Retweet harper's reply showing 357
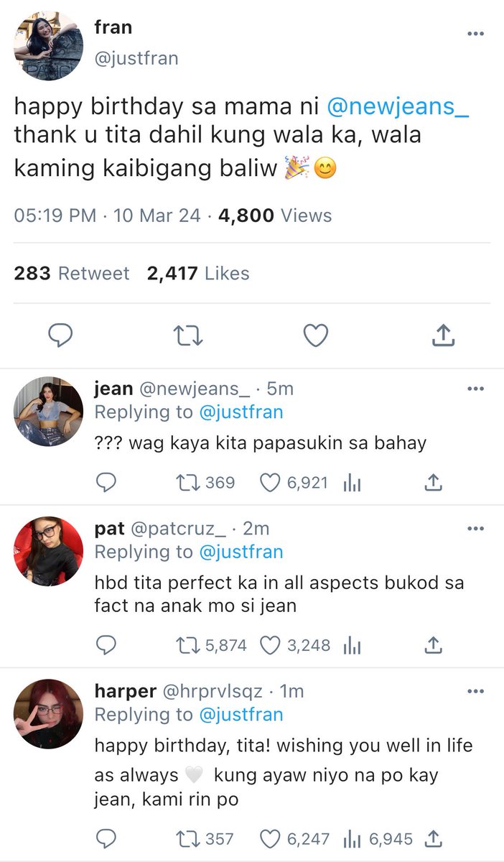Screen dimensions: 504x862 (205, 838)
